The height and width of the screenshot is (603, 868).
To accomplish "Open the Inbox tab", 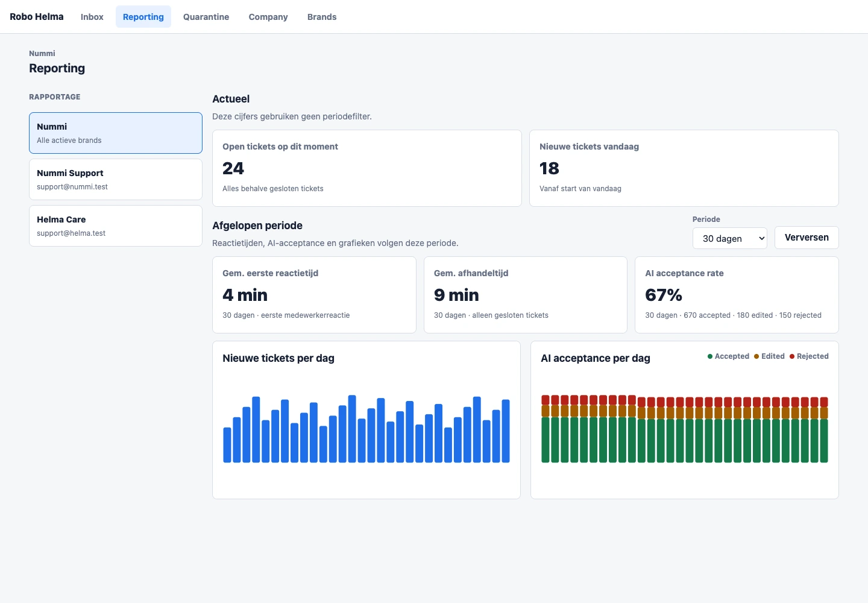I will coord(92,17).
